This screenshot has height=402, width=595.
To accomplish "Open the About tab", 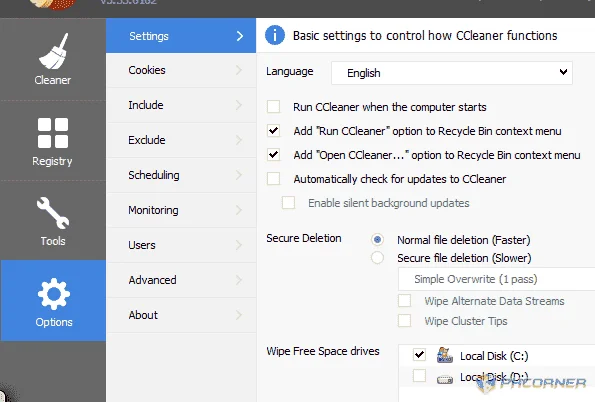I will pos(181,315).
